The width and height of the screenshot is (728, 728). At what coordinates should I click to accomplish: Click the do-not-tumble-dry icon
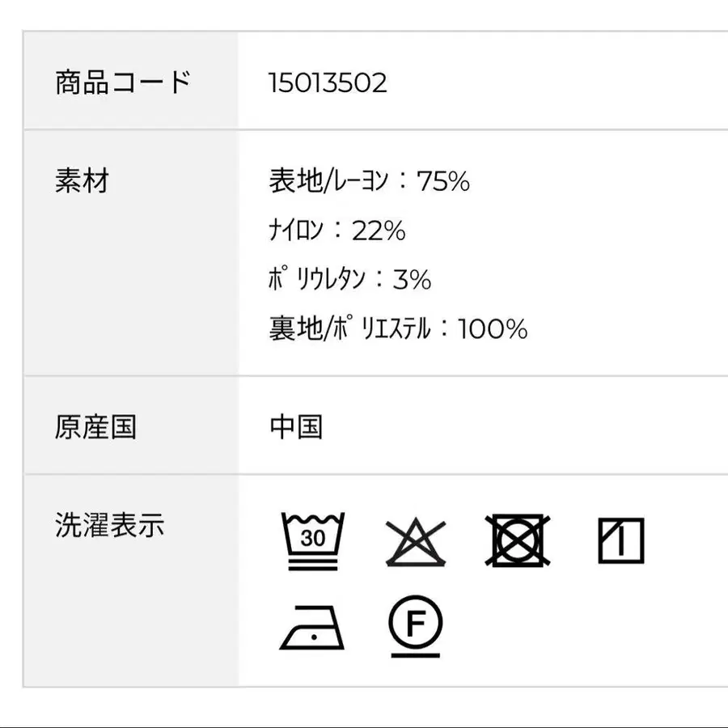click(x=520, y=540)
